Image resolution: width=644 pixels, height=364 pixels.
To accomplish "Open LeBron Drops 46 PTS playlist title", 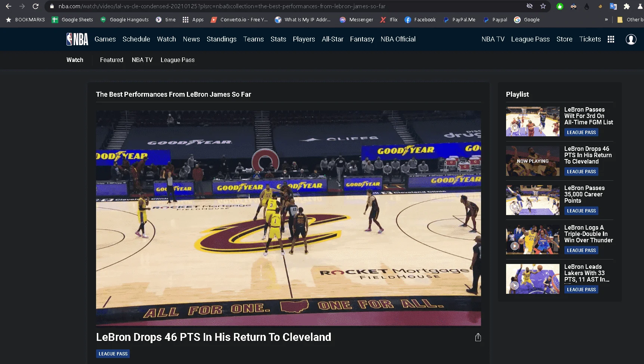I will 588,155.
